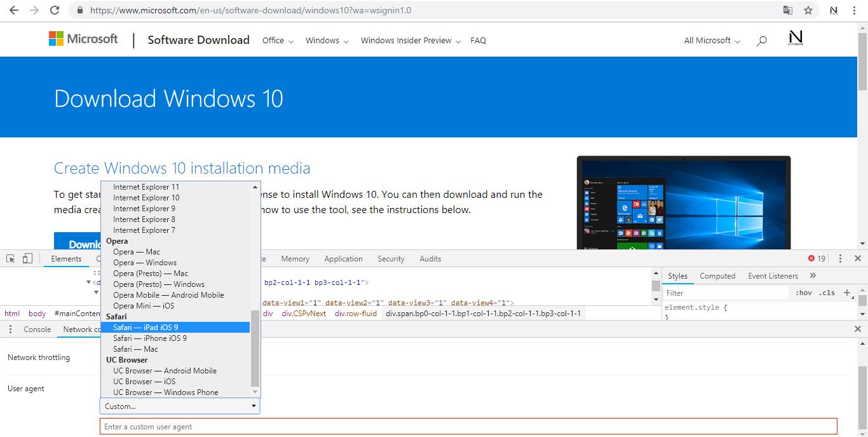This screenshot has width=868, height=437.
Task: Click the account avatar on Microsoft header
Action: [796, 38]
